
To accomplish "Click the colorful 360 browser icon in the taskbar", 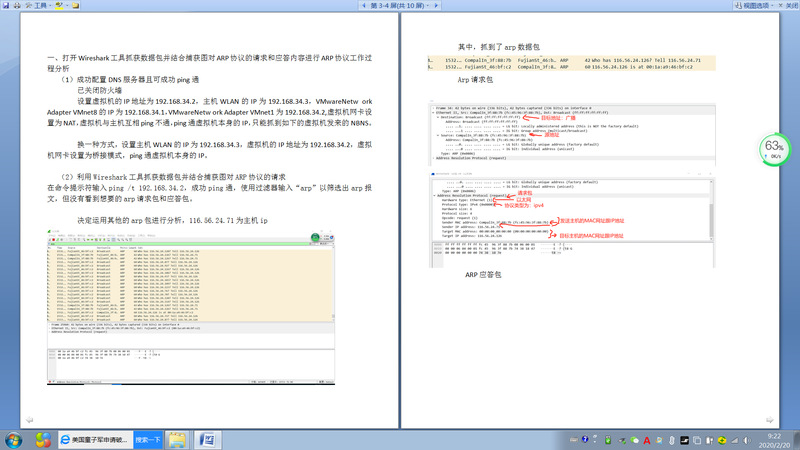I will point(44,439).
